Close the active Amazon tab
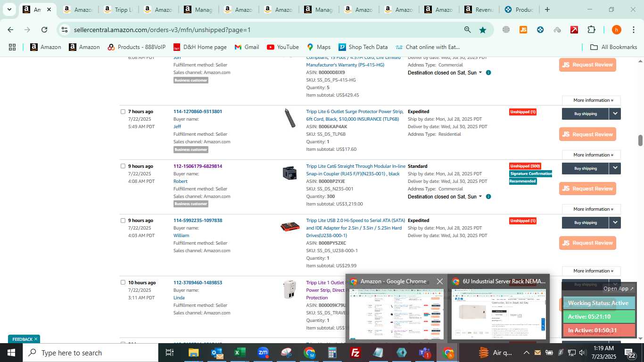This screenshot has height=362, width=644. click(x=49, y=9)
